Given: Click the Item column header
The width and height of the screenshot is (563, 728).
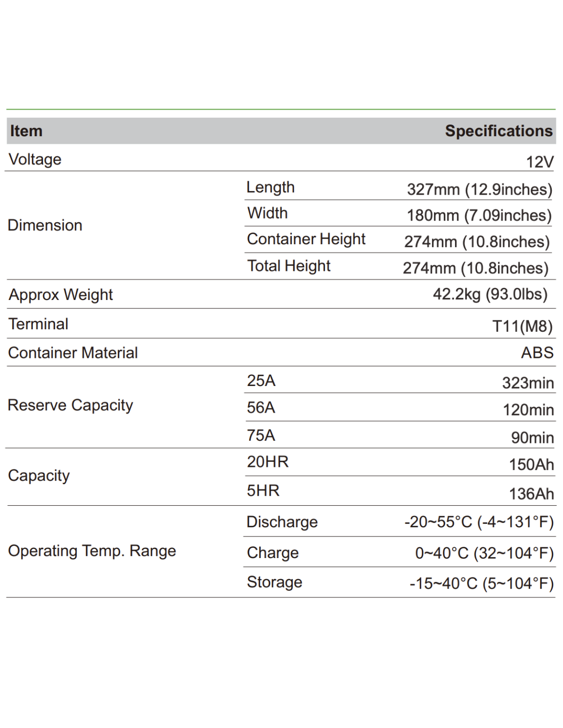Looking at the screenshot, I should point(26,131).
